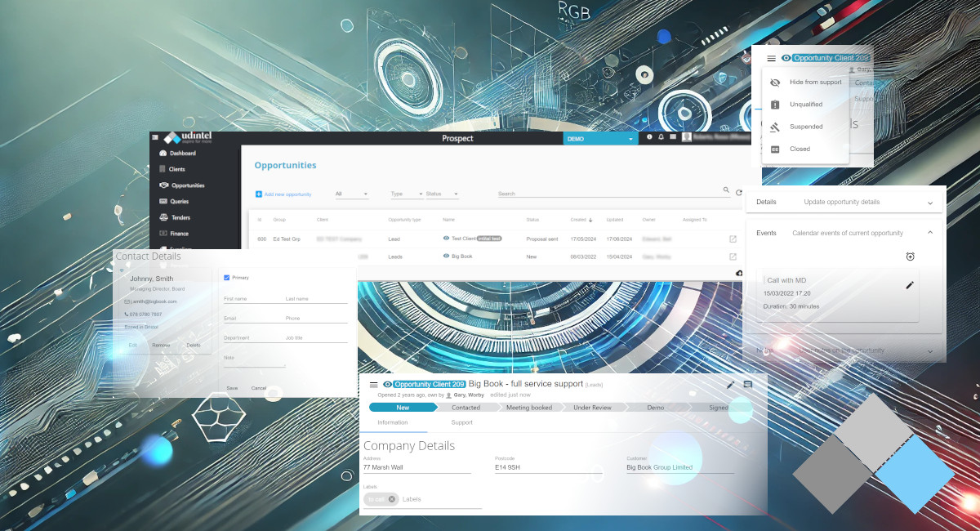This screenshot has width=980, height=531.
Task: Open Test Client row in new window
Action: (x=733, y=239)
